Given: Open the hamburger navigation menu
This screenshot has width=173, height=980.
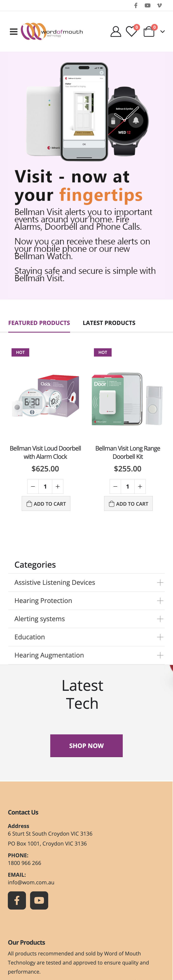Looking at the screenshot, I should coord(14,32).
